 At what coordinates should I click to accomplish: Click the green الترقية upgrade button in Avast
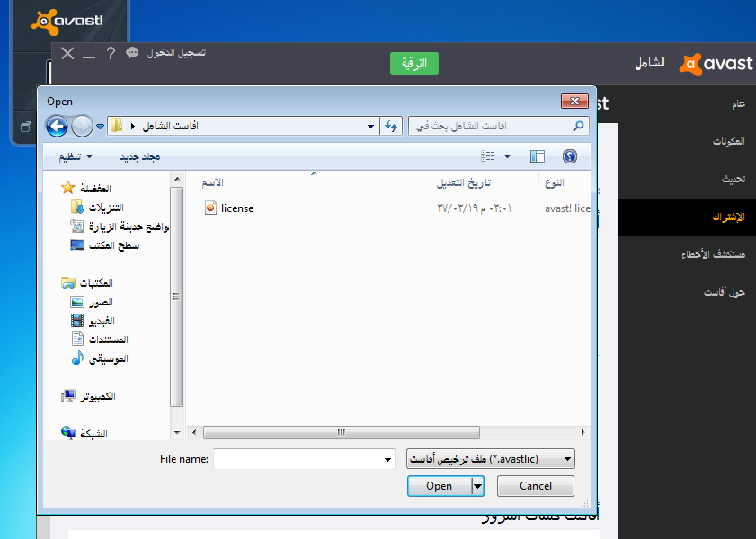tap(414, 64)
